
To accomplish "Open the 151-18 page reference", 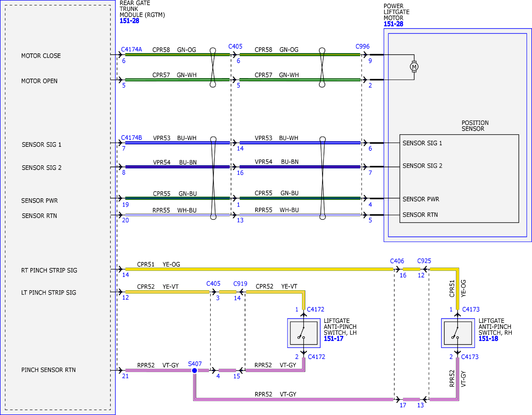I will pyautogui.click(x=488, y=339).
